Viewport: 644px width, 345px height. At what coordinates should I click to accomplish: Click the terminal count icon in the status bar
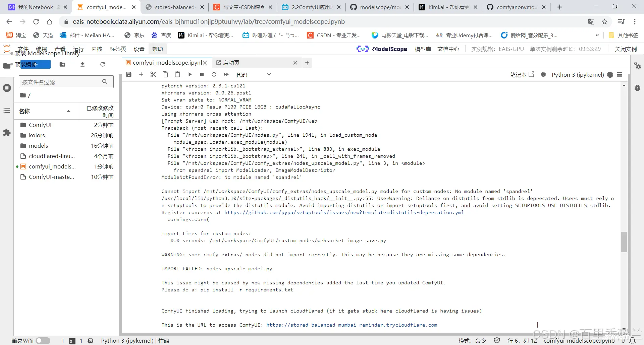tap(72, 341)
